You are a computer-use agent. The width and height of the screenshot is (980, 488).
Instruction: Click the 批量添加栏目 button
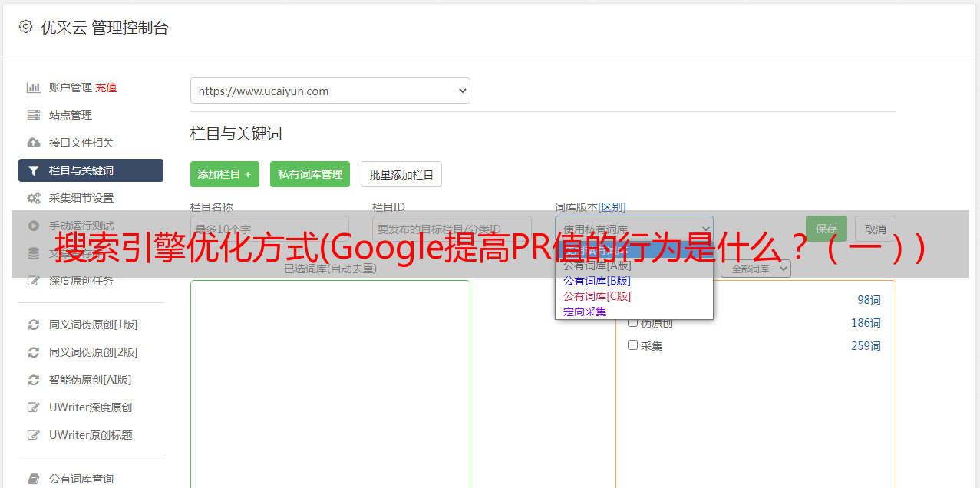[x=401, y=174]
